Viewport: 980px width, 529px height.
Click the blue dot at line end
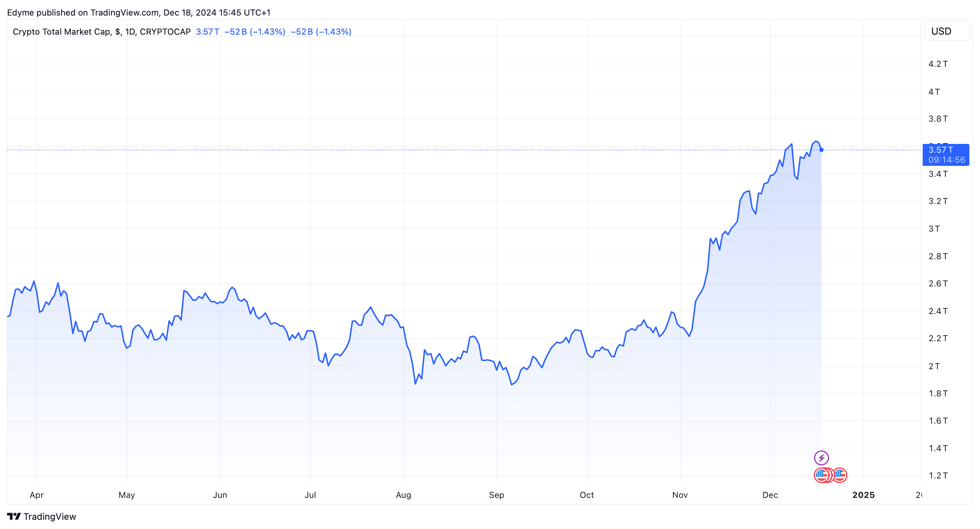(822, 150)
